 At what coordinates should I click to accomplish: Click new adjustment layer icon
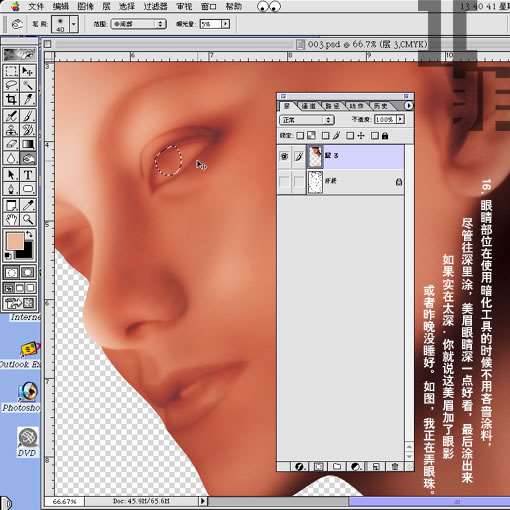coord(356,467)
